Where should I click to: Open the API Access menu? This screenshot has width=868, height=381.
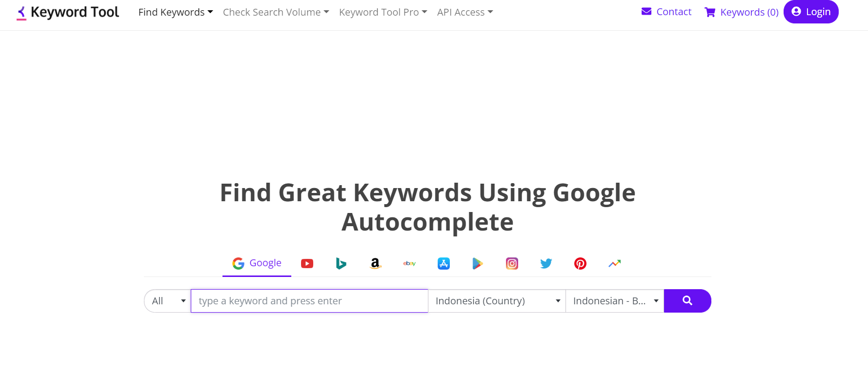point(465,12)
